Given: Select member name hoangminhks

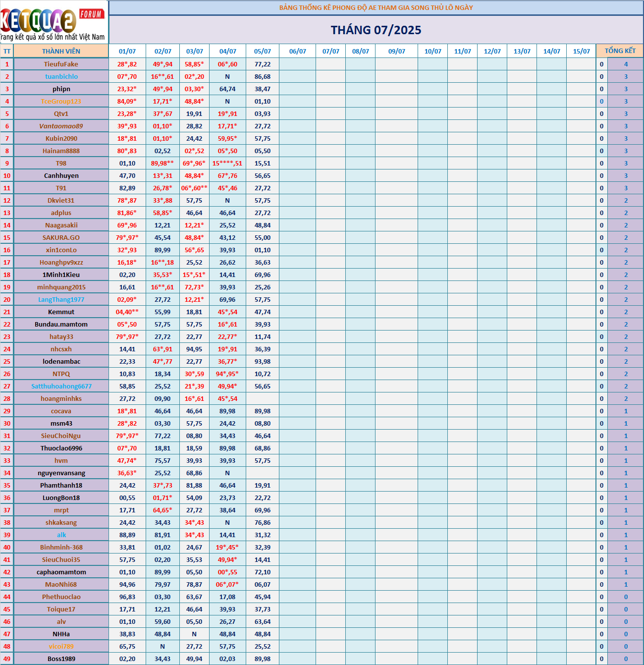Looking at the screenshot, I should pos(61,398).
